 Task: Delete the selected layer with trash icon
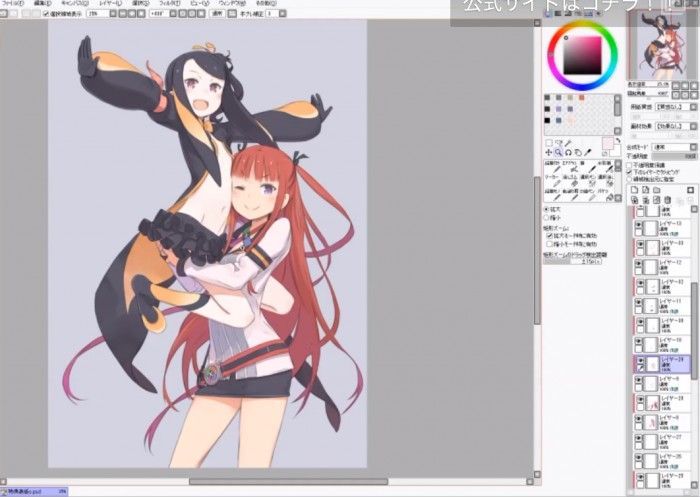668,200
